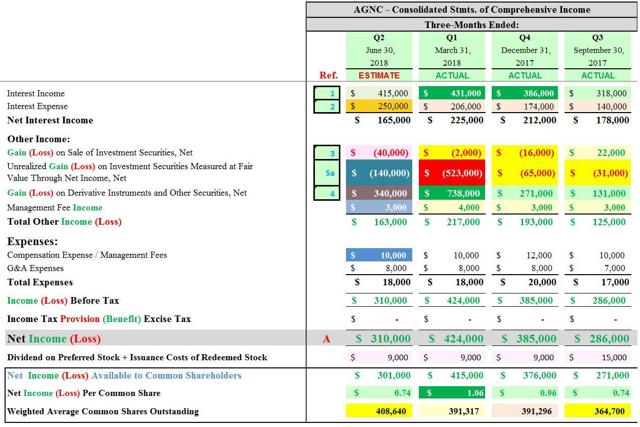Viewport: 640px width, 427px height.
Task: Select Q2 derivative gain cell 340,000
Action: [379, 193]
